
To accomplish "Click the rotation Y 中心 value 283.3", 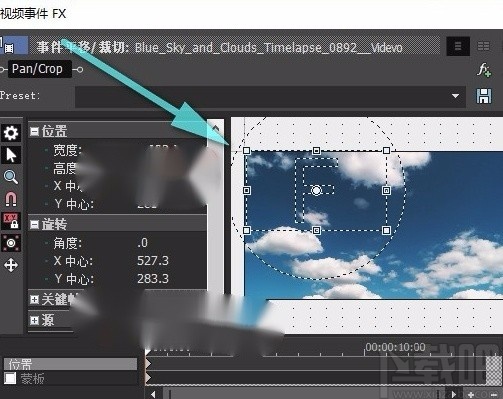I will click(153, 279).
